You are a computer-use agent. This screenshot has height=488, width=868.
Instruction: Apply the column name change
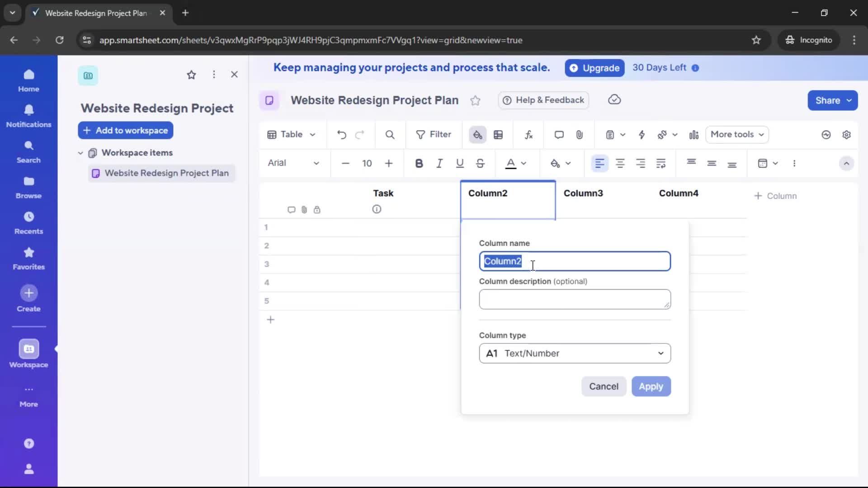[x=651, y=386]
